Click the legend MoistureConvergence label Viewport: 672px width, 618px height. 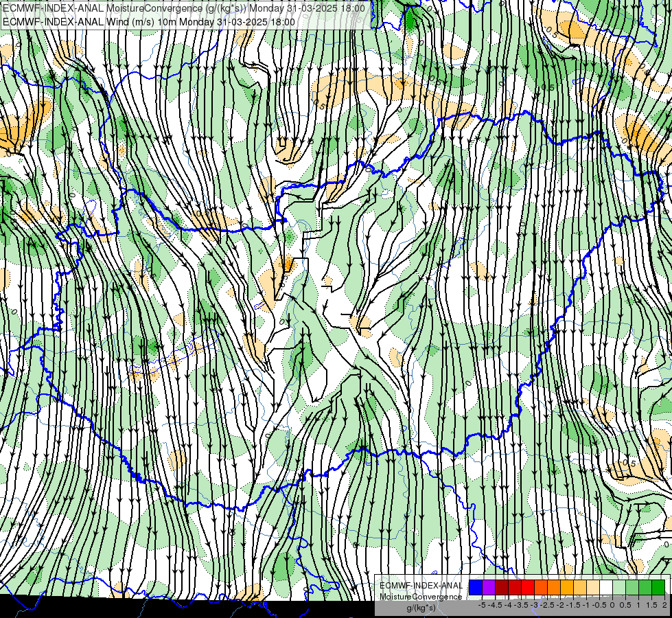pos(421,597)
